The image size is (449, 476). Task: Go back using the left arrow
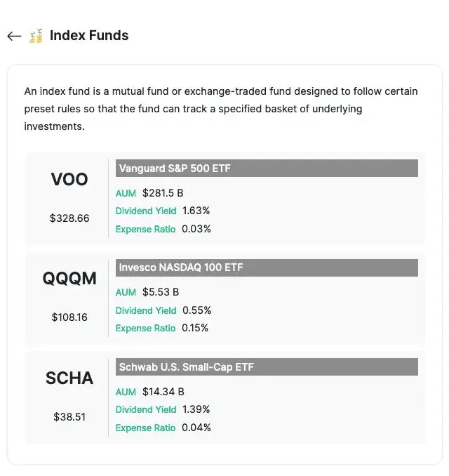point(14,36)
